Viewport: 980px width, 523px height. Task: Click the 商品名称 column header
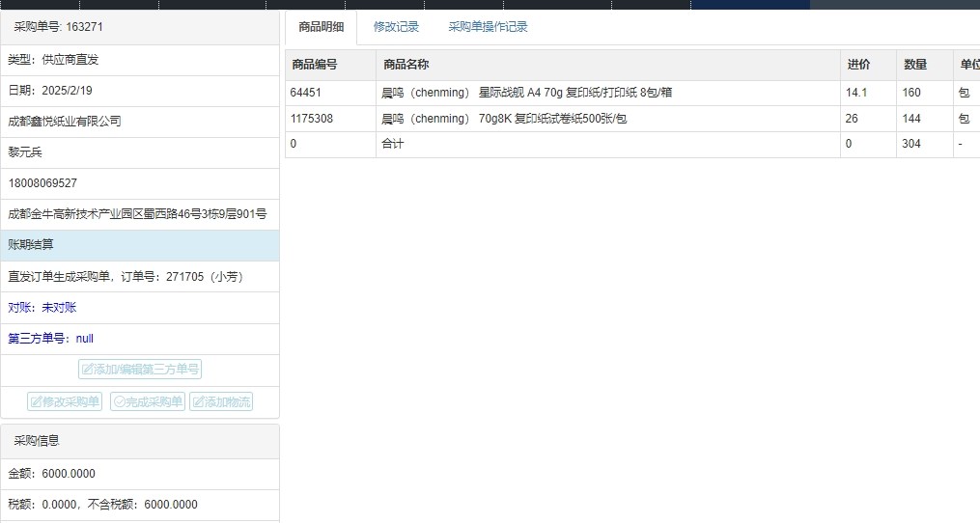point(608,65)
